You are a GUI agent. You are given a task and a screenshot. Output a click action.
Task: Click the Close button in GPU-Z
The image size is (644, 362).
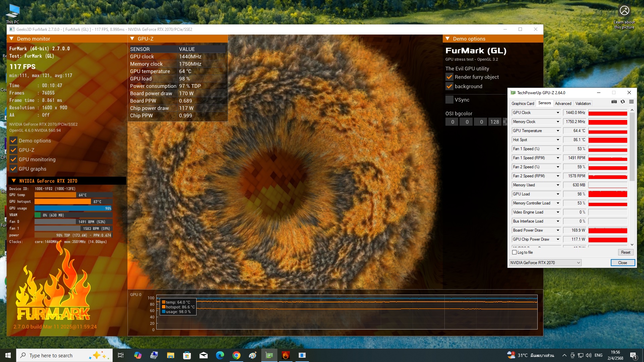(x=623, y=263)
